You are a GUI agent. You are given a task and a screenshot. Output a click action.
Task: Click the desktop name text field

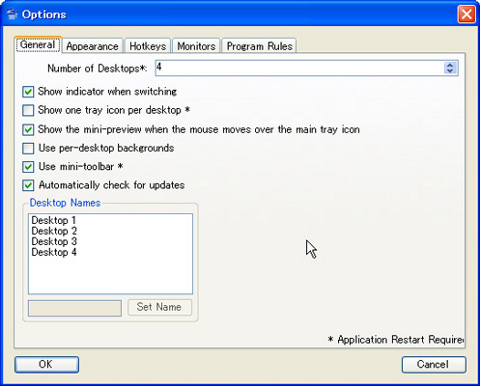(75, 308)
